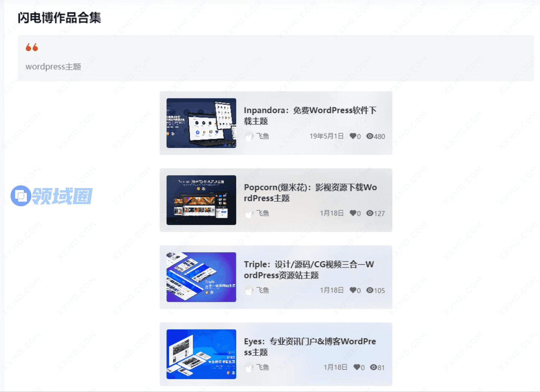The height and width of the screenshot is (392, 540).
Task: Click views eye icon on Popcorn post
Action: pos(369,213)
